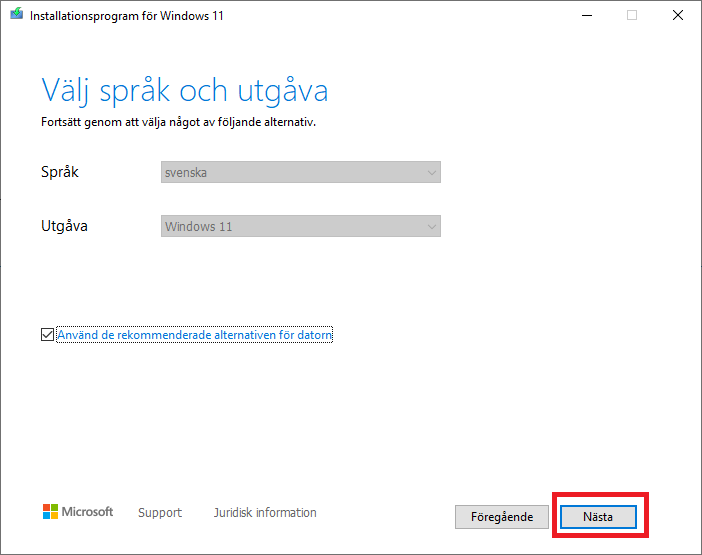Click the chevron arrow on Språk combo box
702x555 pixels.
431,173
